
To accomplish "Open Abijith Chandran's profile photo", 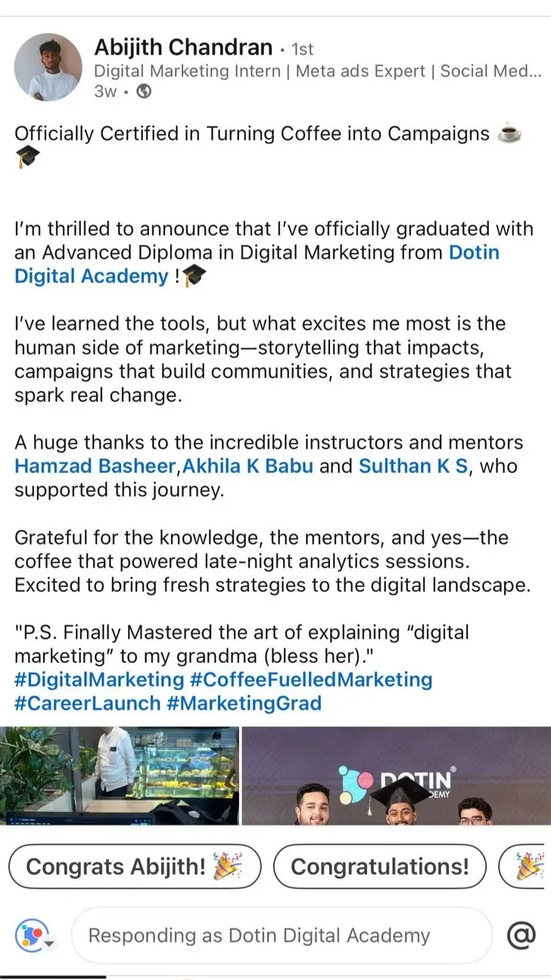I will 48,67.
